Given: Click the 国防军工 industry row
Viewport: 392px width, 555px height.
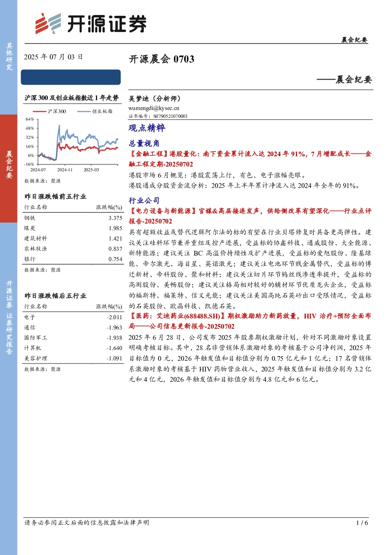Looking at the screenshot, I should [x=73, y=338].
